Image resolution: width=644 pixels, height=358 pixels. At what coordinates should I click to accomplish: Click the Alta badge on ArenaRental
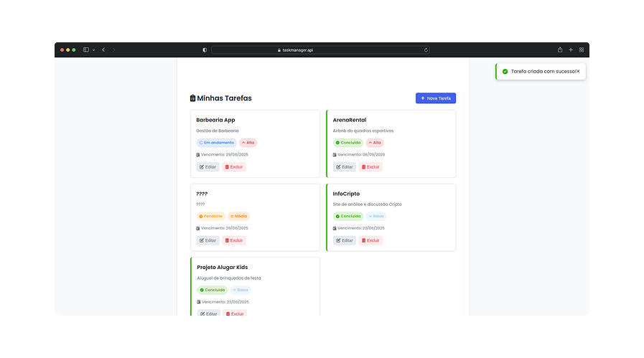coord(375,143)
